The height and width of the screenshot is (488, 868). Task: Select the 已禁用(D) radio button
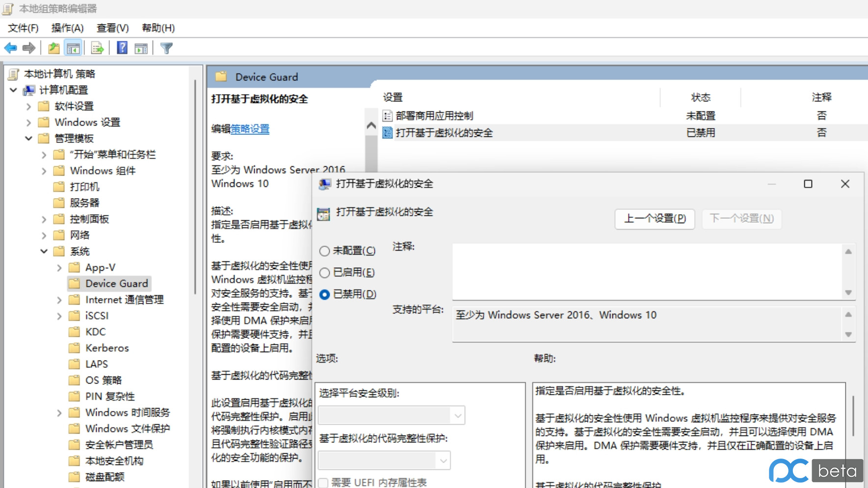click(x=324, y=294)
